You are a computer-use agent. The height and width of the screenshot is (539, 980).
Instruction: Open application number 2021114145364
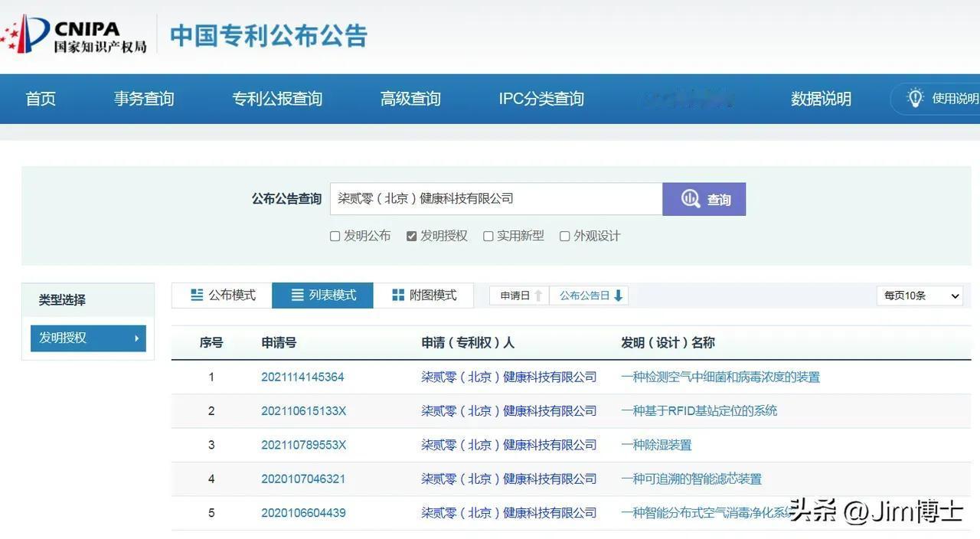302,377
